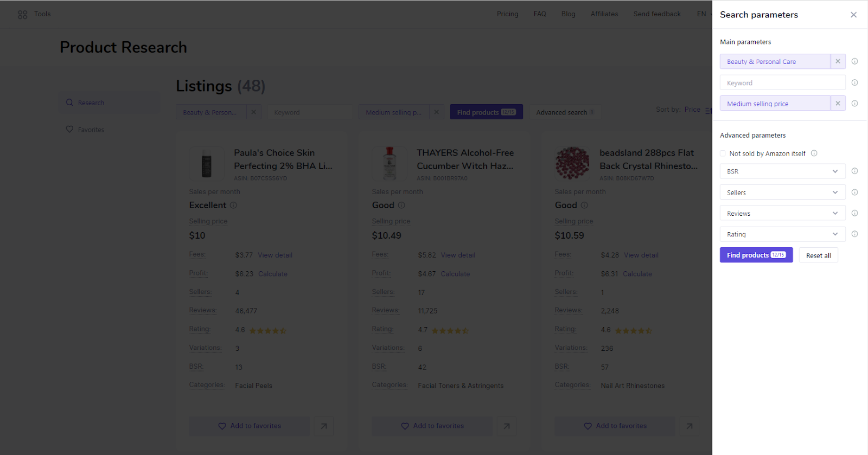Click the info icon beside BSR dropdown
The image size is (868, 455).
[x=854, y=171]
